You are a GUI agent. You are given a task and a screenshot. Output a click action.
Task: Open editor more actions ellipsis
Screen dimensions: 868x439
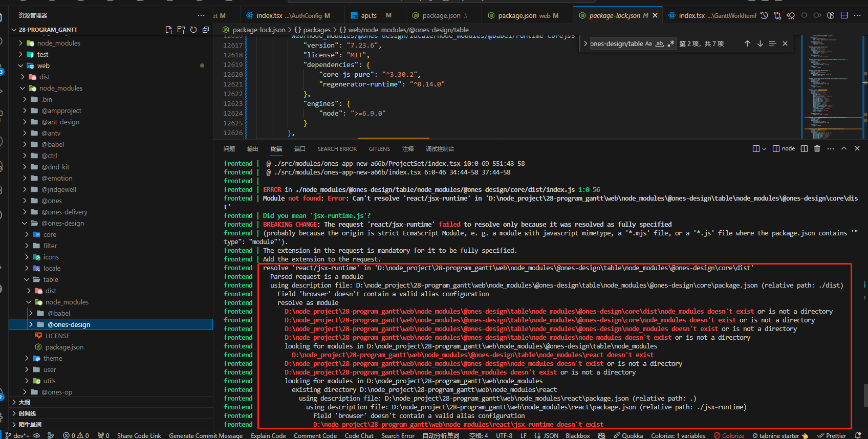(x=857, y=15)
